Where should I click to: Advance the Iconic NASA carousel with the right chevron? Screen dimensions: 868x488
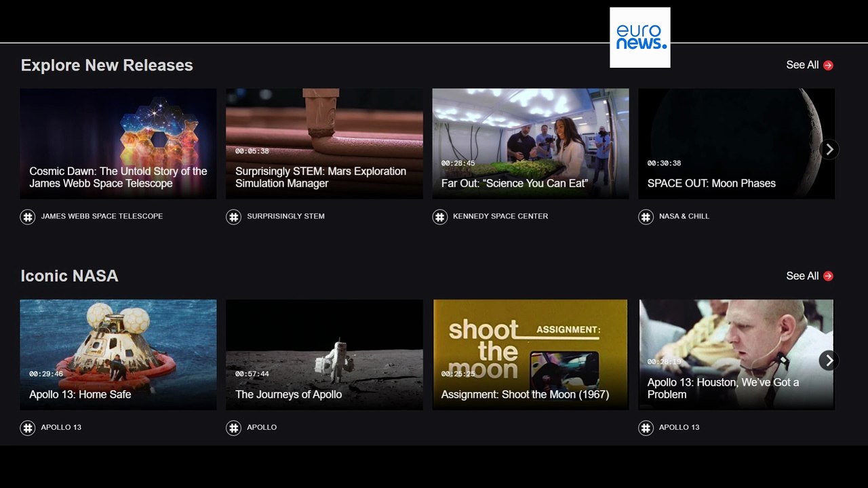click(829, 360)
